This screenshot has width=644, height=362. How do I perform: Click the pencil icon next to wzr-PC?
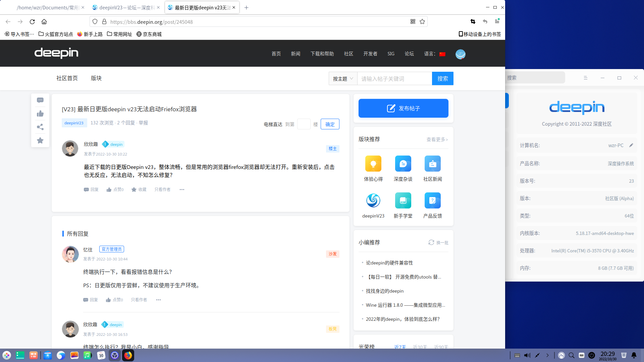631,145
